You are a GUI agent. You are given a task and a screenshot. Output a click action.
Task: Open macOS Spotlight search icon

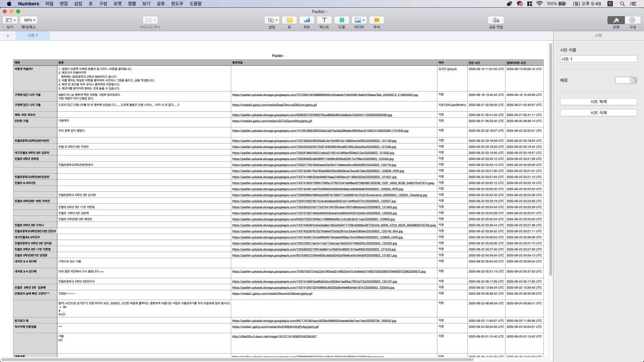(x=622, y=4)
